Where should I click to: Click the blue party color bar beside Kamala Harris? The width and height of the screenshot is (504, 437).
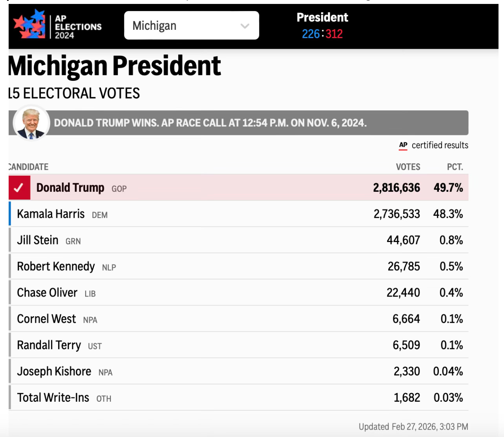coord(10,214)
